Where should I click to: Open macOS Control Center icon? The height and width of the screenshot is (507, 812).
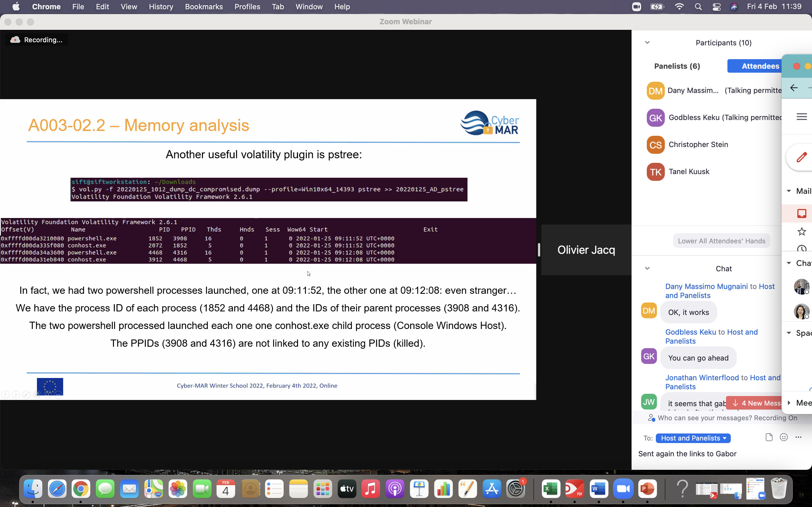tap(716, 7)
